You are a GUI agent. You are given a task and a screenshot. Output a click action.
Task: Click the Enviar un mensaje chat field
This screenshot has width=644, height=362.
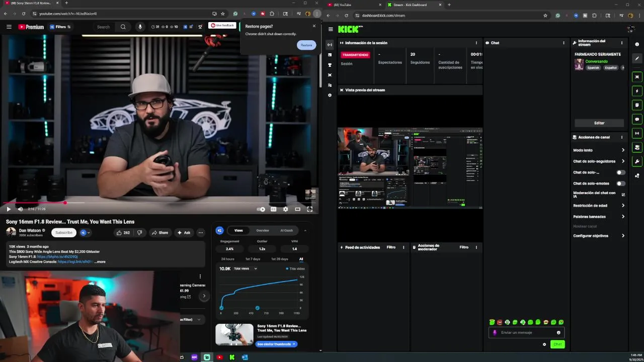pyautogui.click(x=526, y=332)
